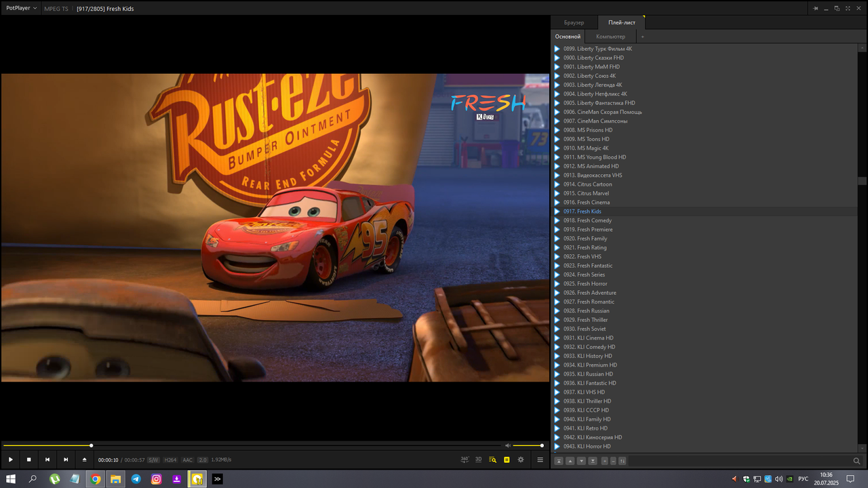Select playlist entry 0913. Видеокассета VHS
Image resolution: width=868 pixels, height=488 pixels.
coord(705,175)
